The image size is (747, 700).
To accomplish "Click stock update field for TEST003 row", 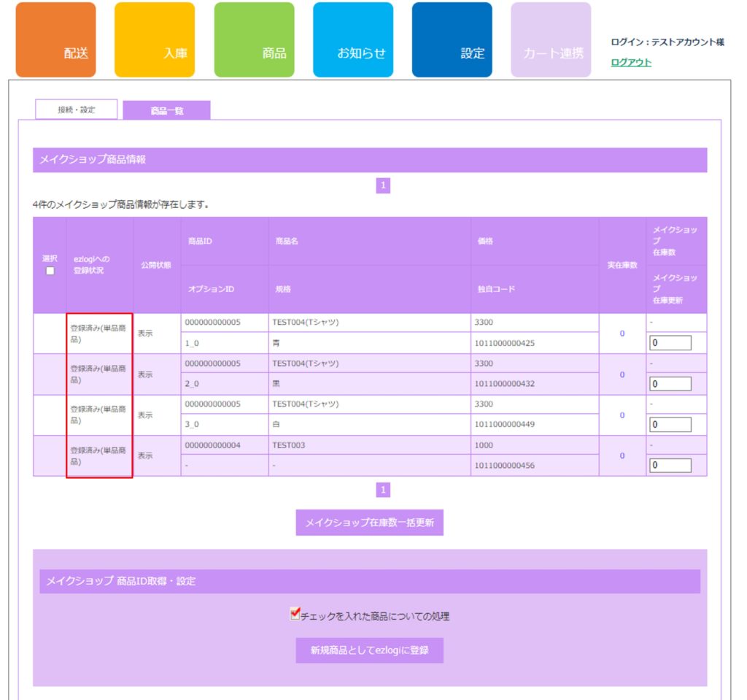I will (x=670, y=465).
